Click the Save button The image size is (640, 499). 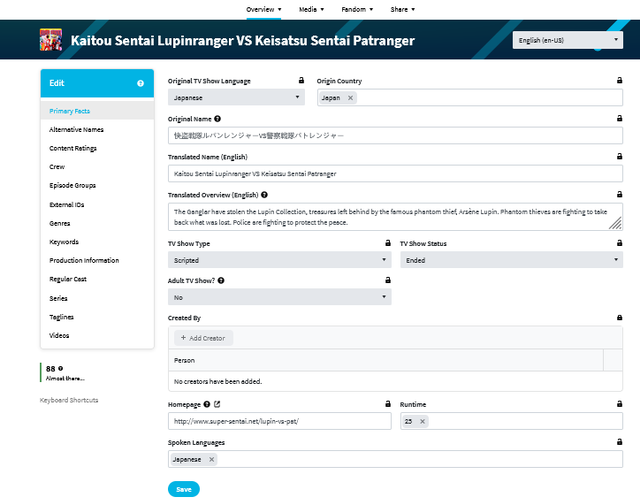[x=184, y=489]
